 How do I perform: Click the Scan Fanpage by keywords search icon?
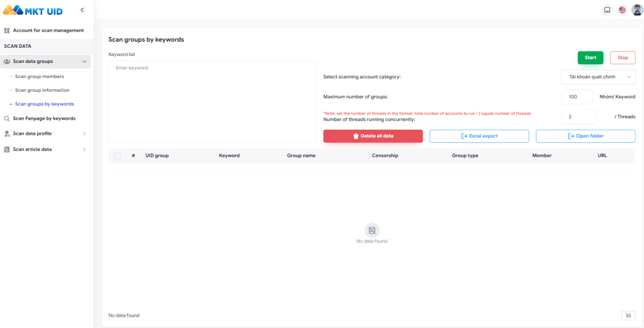(7, 118)
